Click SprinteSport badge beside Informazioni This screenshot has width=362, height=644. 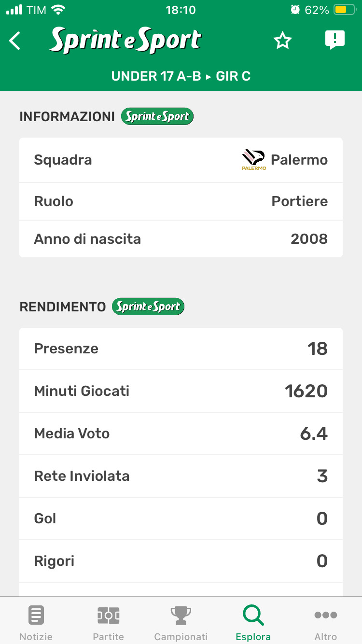[157, 116]
